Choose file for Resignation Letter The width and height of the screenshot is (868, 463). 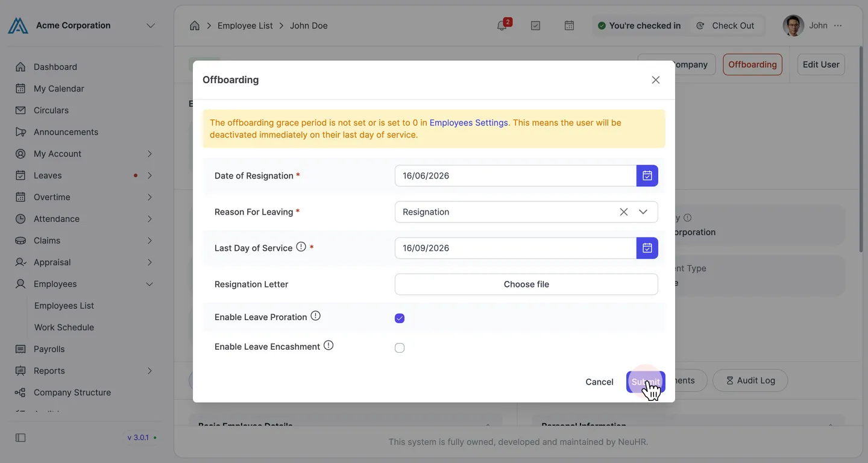coord(526,284)
